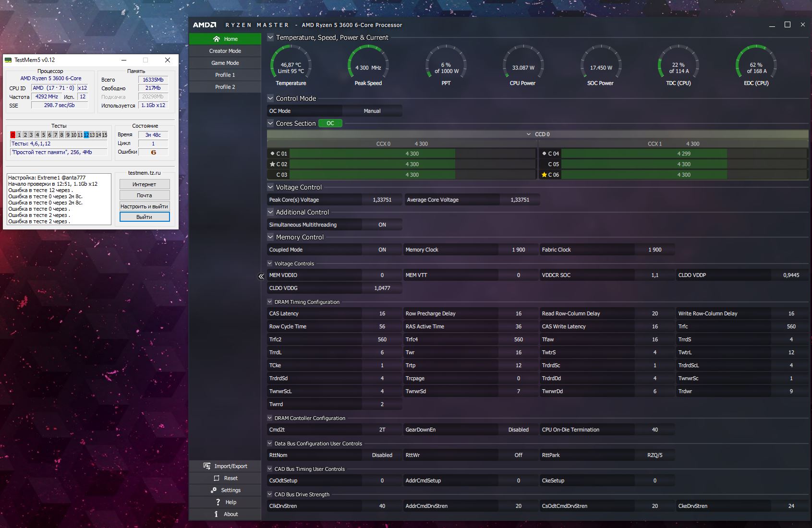Click the Reset icon in sidebar
This screenshot has width=812, height=528.
coord(217,478)
